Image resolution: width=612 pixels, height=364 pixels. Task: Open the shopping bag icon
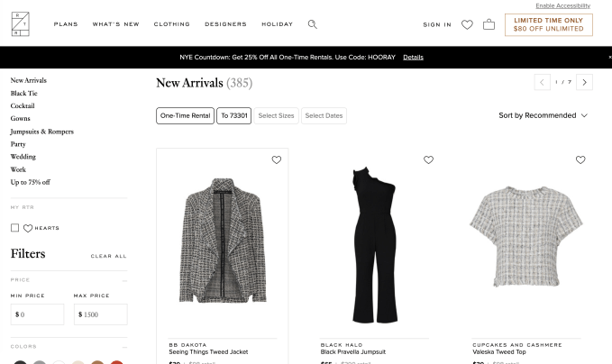click(x=489, y=24)
